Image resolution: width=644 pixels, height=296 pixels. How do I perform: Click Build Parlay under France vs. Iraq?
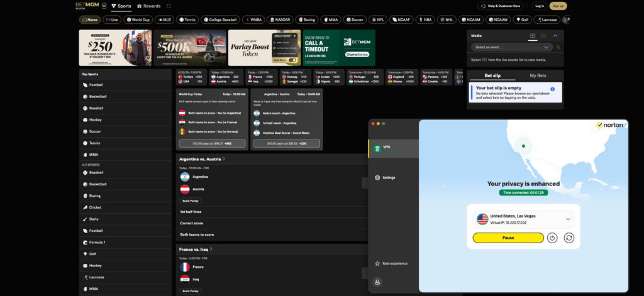[x=191, y=291]
